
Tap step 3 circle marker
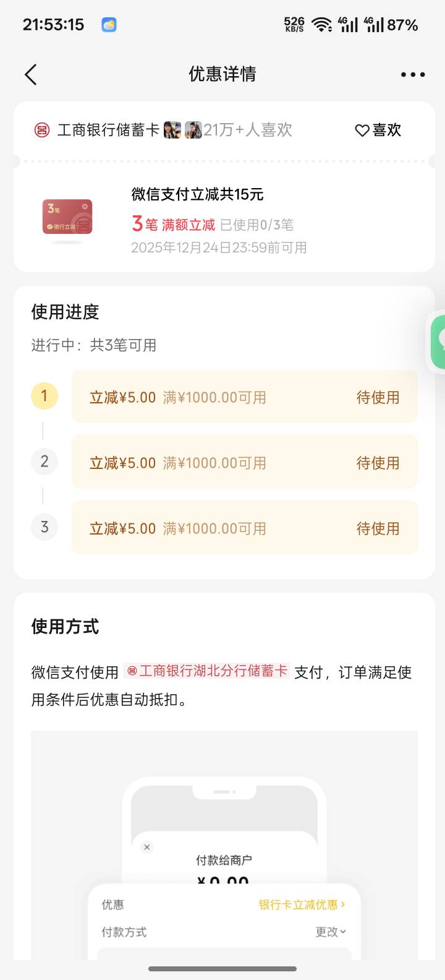(44, 527)
